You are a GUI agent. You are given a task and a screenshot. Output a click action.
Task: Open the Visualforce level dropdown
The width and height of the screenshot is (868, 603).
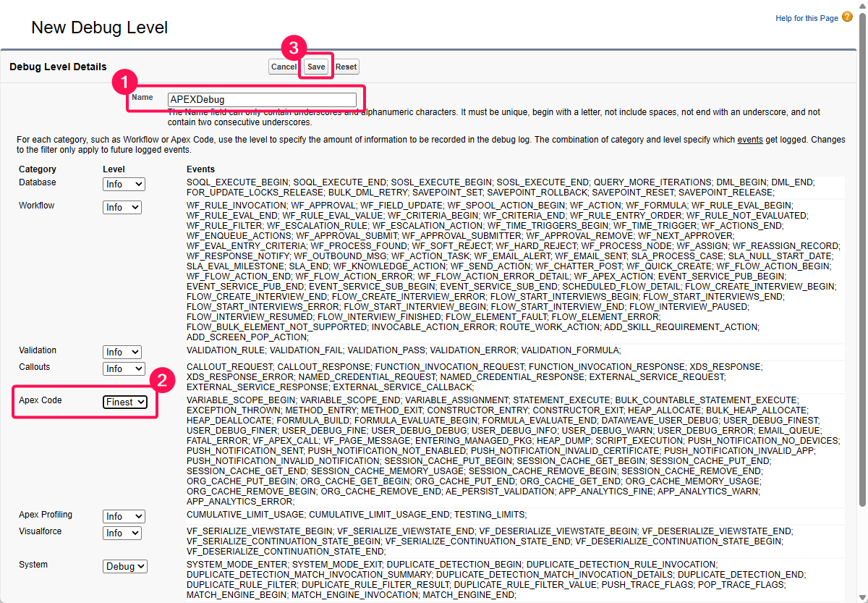(122, 534)
